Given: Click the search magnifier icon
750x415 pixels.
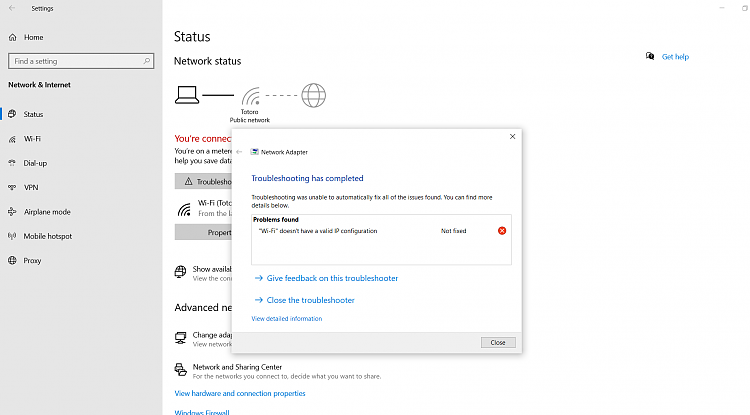Looking at the screenshot, I should (146, 61).
